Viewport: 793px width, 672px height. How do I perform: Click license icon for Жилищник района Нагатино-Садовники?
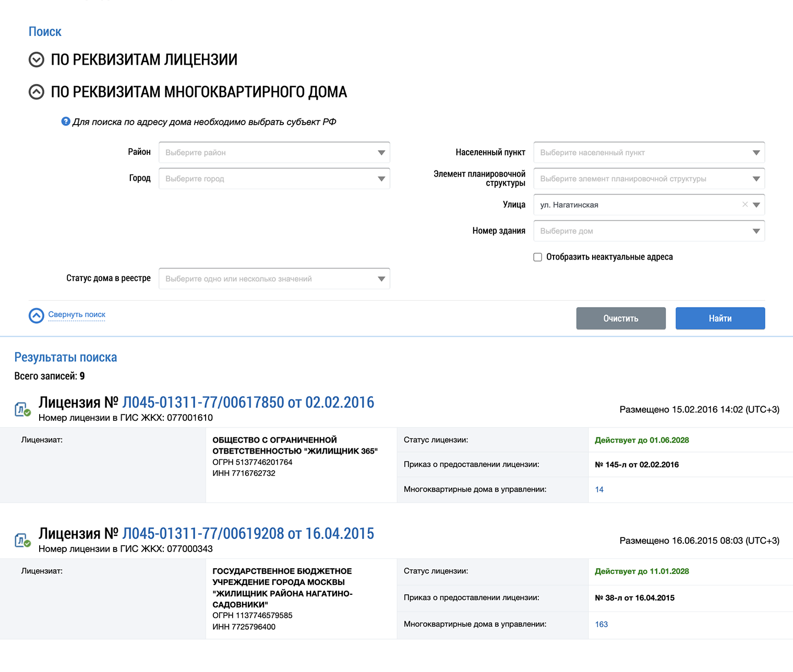tap(22, 541)
